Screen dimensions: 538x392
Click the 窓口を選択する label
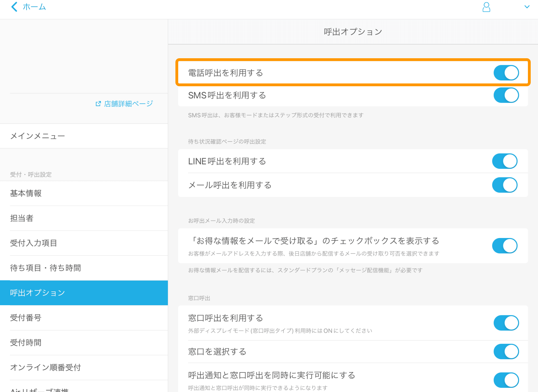coord(217,352)
